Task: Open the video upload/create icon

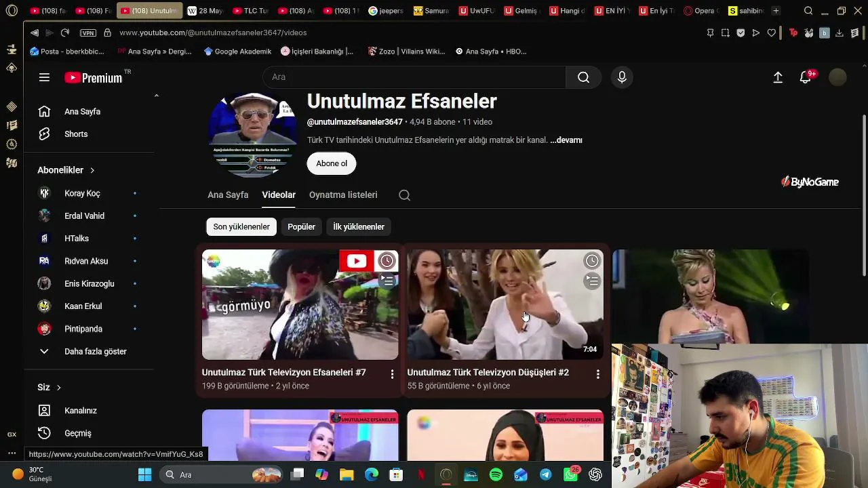Action: pos(778,77)
